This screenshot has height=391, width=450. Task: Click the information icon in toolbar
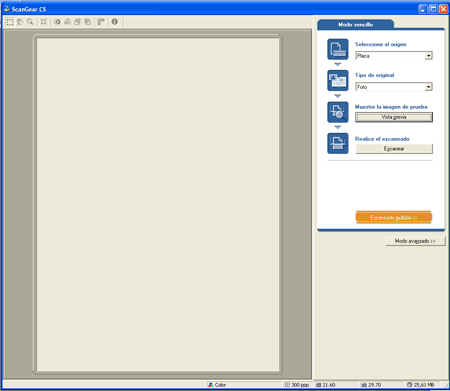tap(115, 22)
